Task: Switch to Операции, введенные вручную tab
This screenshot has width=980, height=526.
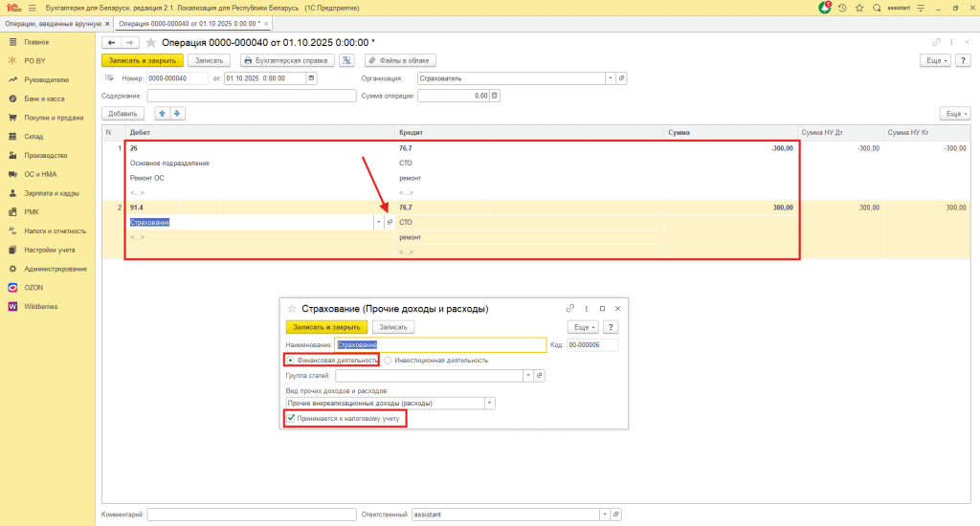Action: 54,24
